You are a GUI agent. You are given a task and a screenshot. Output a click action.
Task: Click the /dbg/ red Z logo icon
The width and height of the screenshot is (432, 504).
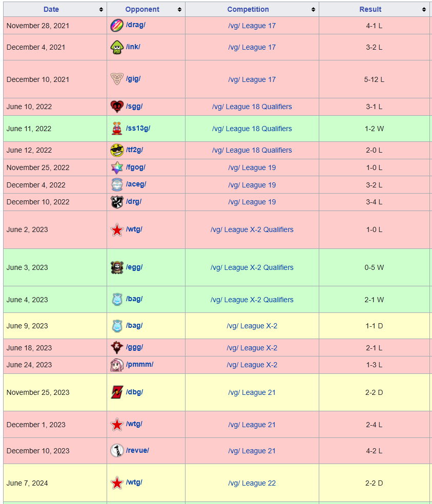pos(117,392)
